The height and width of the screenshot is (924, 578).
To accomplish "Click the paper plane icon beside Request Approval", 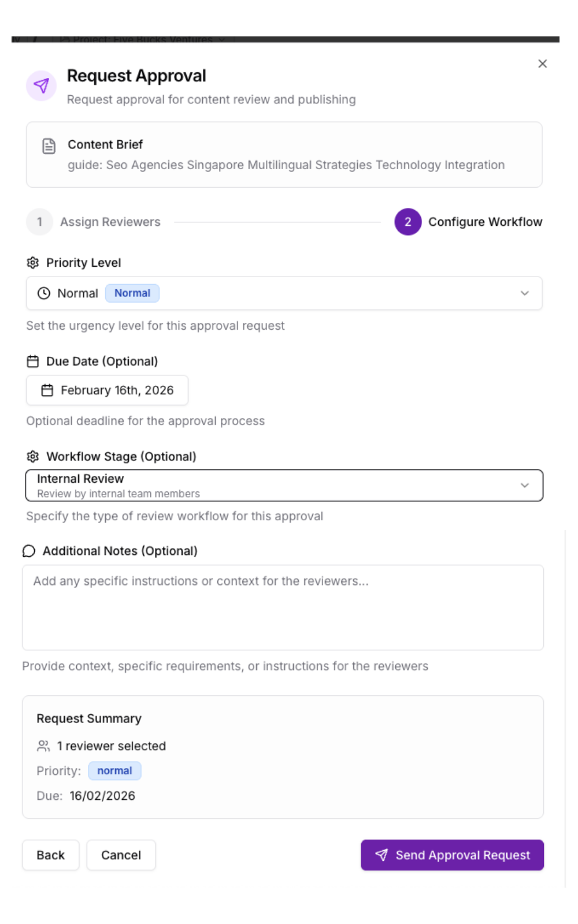I will pos(41,85).
